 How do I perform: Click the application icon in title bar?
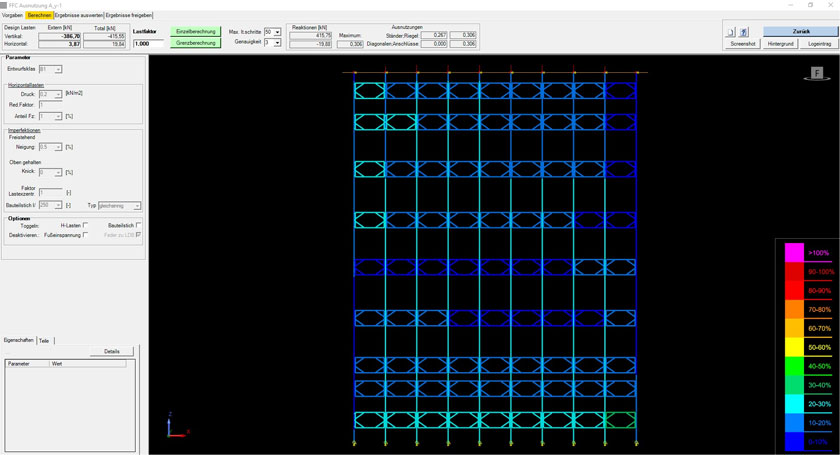[x=5, y=4]
